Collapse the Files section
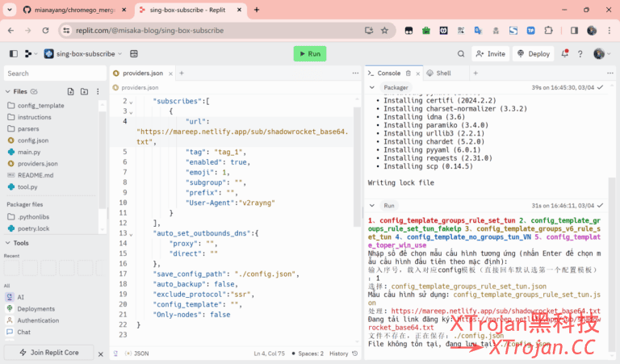This screenshot has height=364, width=620. (x=9, y=92)
